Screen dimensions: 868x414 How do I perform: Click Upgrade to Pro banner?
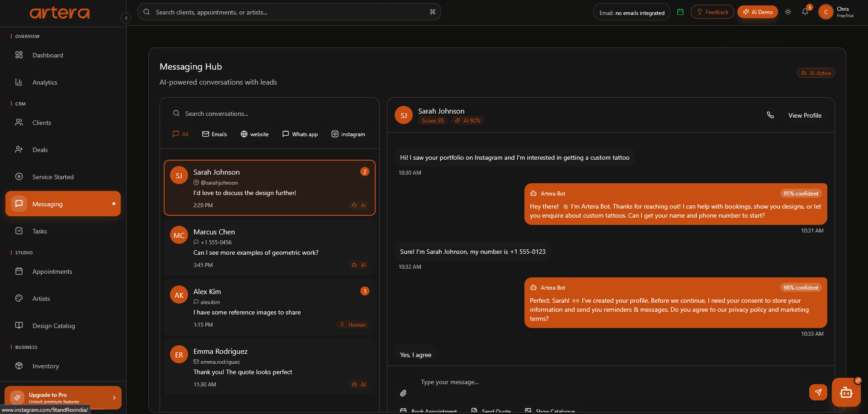coord(63,398)
